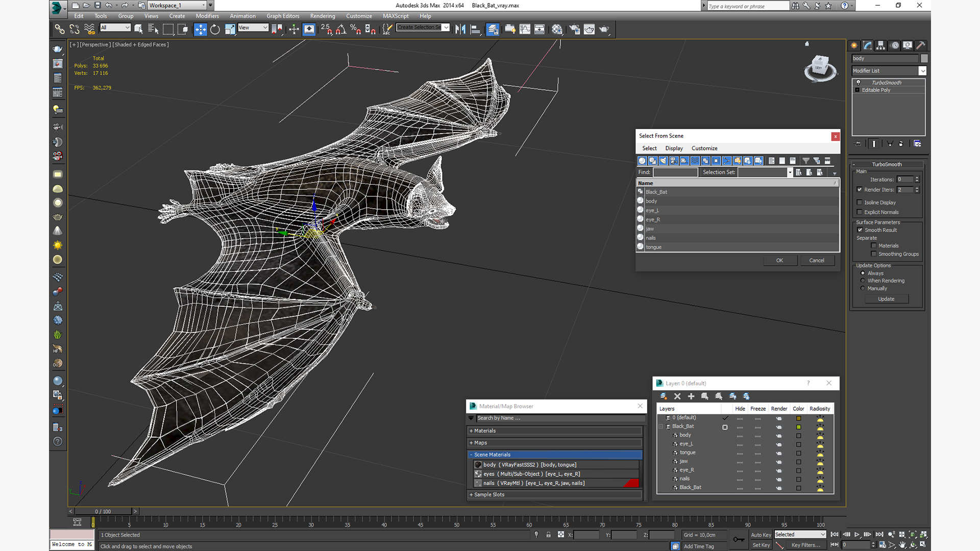
Task: Click OK in Select From Scene dialog
Action: 779,261
